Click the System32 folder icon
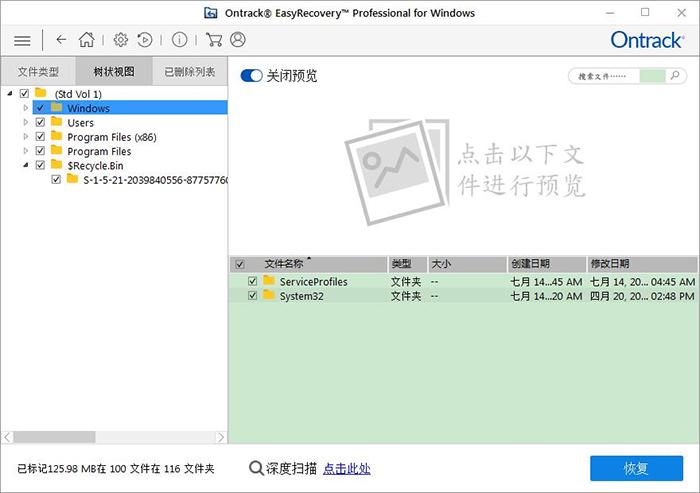700x493 pixels. tap(269, 295)
